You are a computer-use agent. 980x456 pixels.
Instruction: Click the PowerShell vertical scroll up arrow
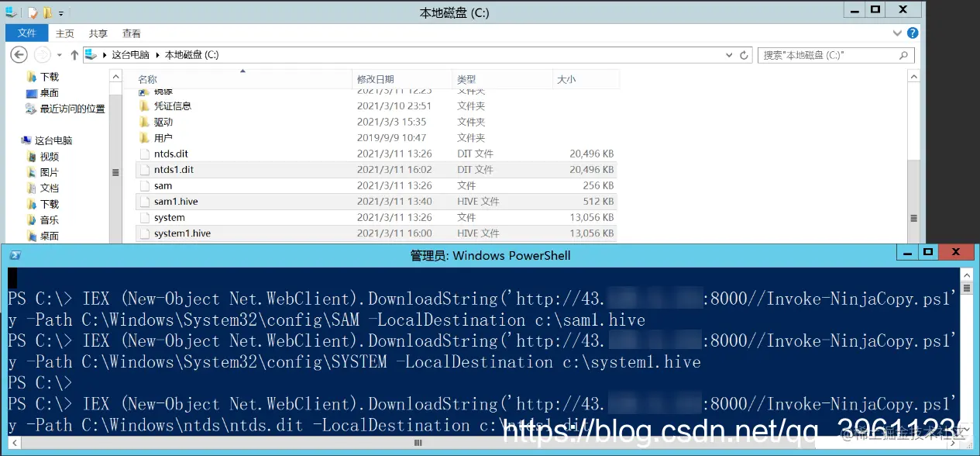967,274
